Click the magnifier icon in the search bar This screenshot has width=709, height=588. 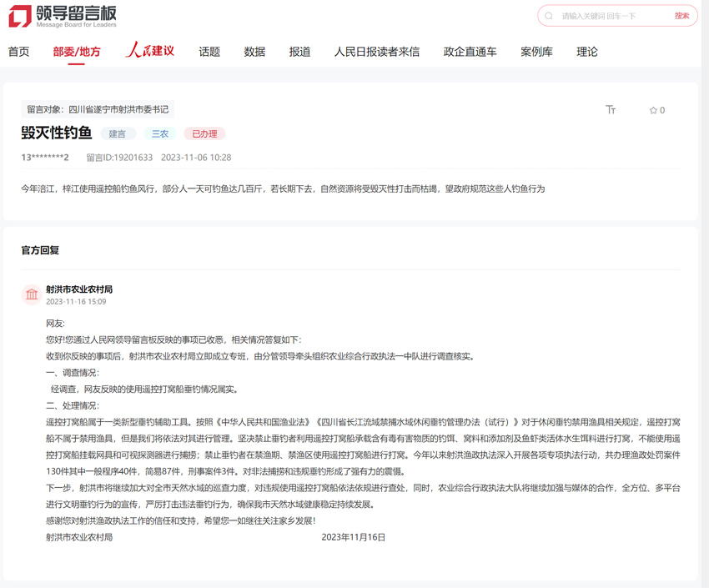pyautogui.click(x=548, y=15)
